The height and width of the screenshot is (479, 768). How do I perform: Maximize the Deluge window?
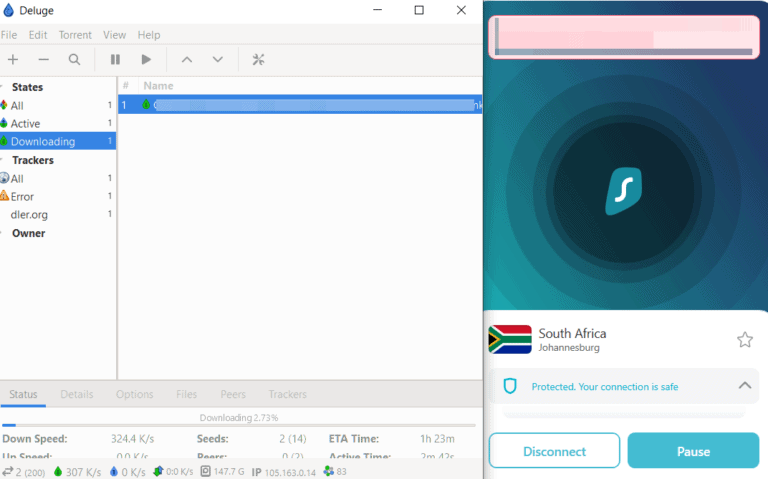[x=419, y=10]
